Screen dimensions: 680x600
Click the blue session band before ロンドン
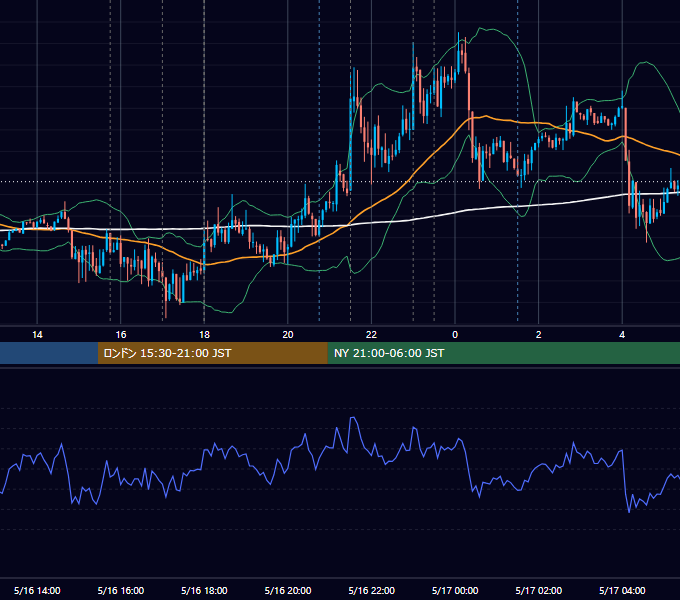[49, 353]
